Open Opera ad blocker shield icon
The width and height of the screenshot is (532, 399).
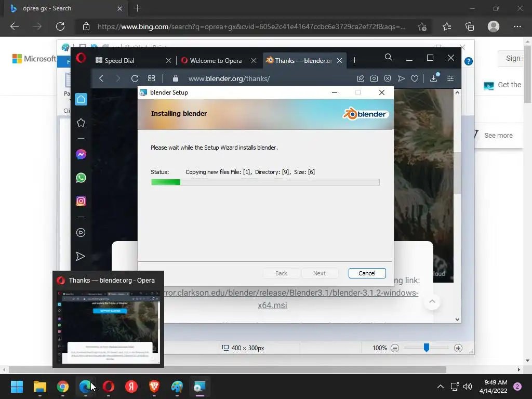(388, 78)
